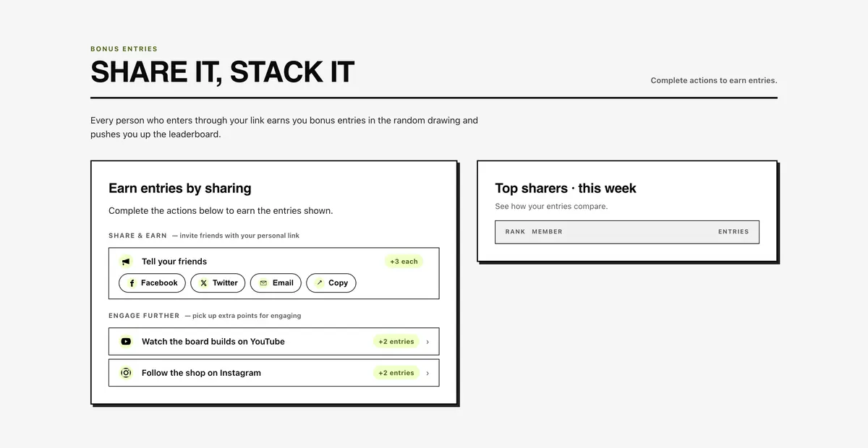Open Watch the board builds on YouTube
Screen dimensions: 868x448
click(x=273, y=342)
